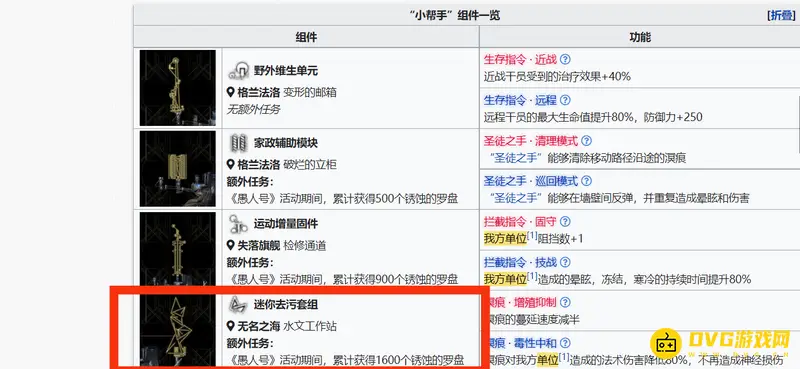
Task: Click 无名之海 水文工作站 location text
Action: 287,326
